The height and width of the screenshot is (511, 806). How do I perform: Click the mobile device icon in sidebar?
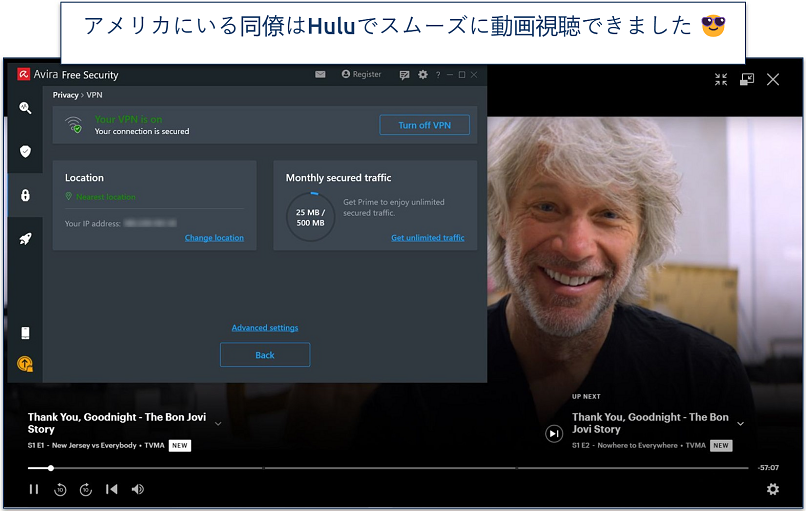(x=25, y=333)
